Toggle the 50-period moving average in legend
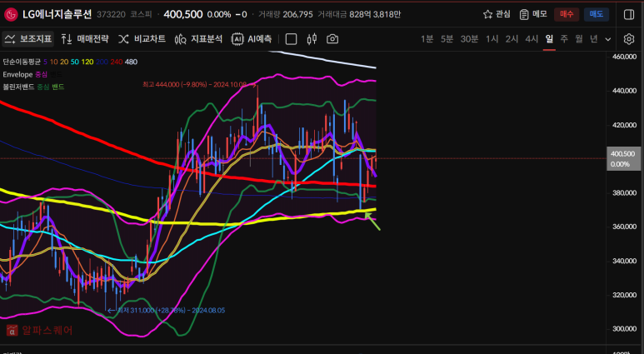The image size is (644, 354). click(x=75, y=62)
